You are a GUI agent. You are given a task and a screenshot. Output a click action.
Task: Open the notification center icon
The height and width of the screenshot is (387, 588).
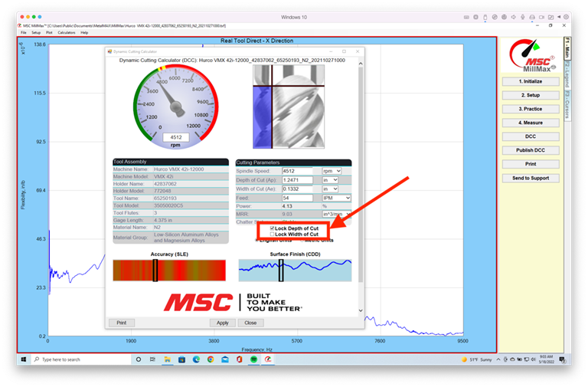pyautogui.click(x=562, y=359)
